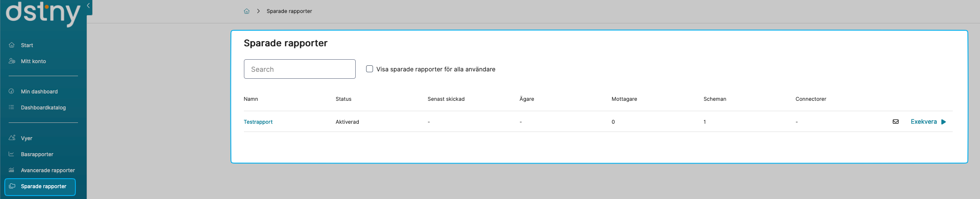Click the home icon in breadcrumb
This screenshot has height=199, width=980.
click(247, 11)
